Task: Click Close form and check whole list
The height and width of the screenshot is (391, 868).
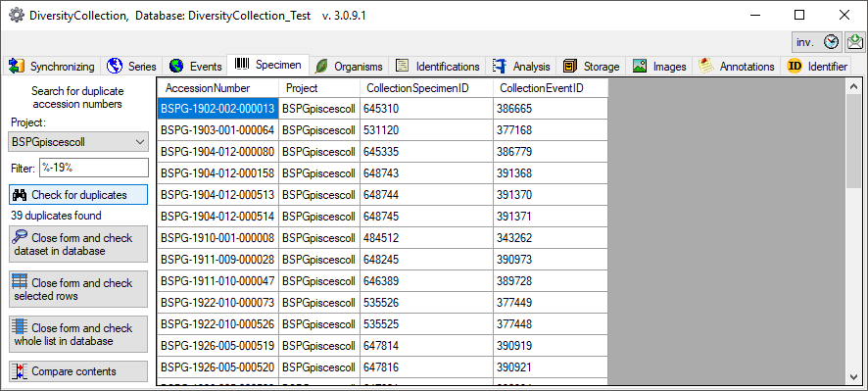Action: pos(78,334)
